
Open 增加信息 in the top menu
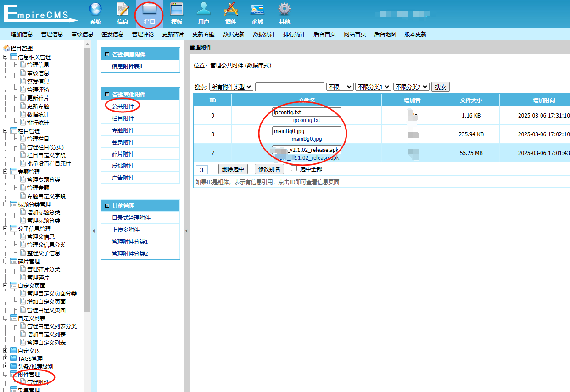[22, 34]
